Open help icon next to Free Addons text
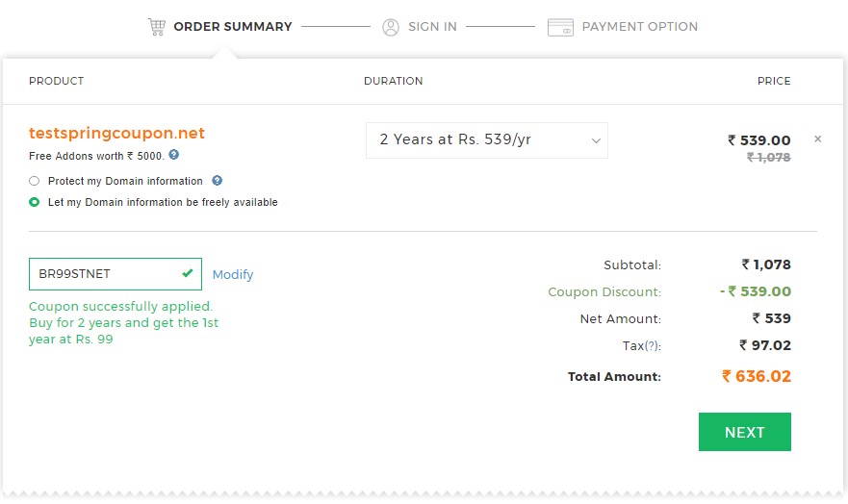The width and height of the screenshot is (848, 504). [173, 155]
